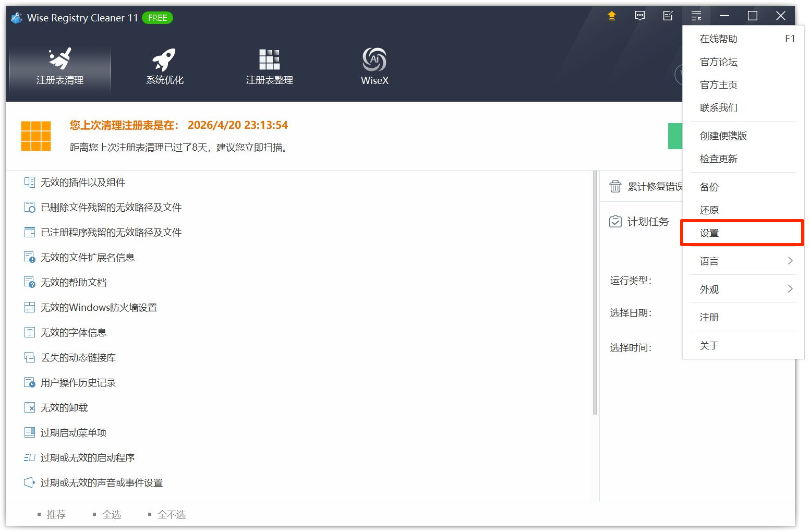Choose 在线帮助 from the menu
810x532 pixels.
[x=743, y=39]
